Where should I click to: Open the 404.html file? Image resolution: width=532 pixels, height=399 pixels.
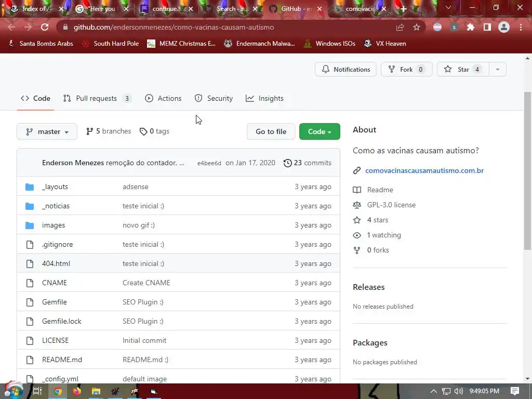56,263
